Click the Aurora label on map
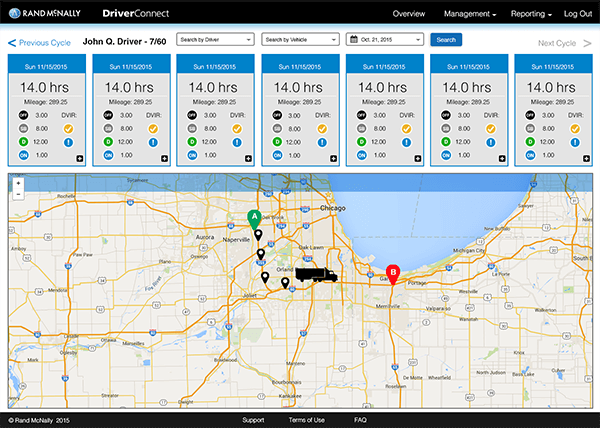 205,237
